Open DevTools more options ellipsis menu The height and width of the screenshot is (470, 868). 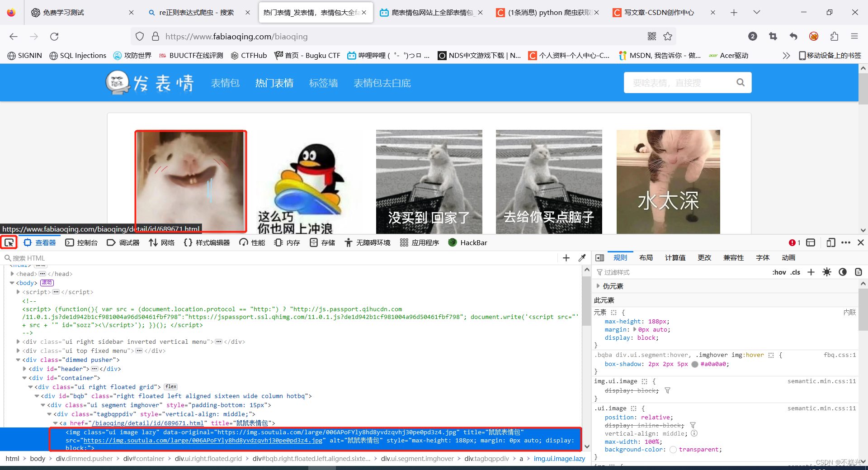point(846,243)
